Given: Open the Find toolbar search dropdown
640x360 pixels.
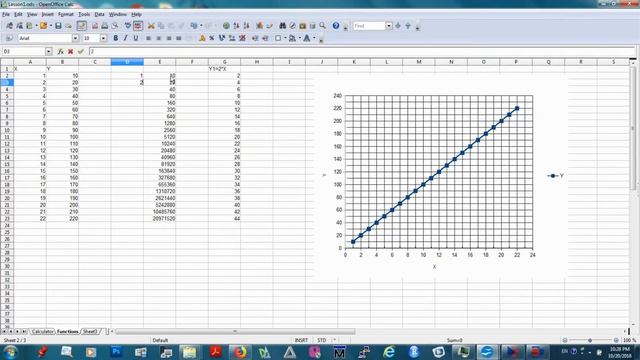Looking at the screenshot, I should pos(389,26).
